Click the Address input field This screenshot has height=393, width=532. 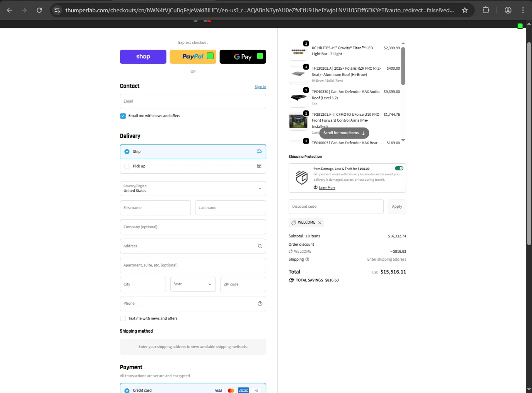193,246
